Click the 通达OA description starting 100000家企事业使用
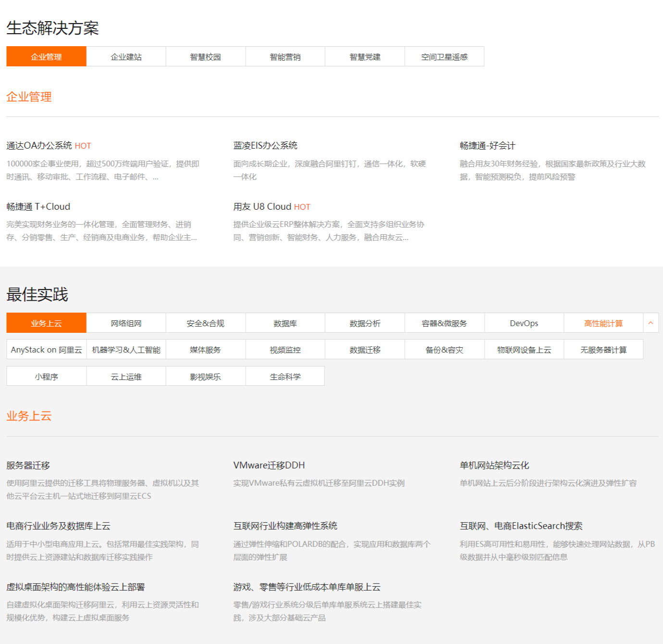Image resolution: width=663 pixels, height=644 pixels. (103, 170)
